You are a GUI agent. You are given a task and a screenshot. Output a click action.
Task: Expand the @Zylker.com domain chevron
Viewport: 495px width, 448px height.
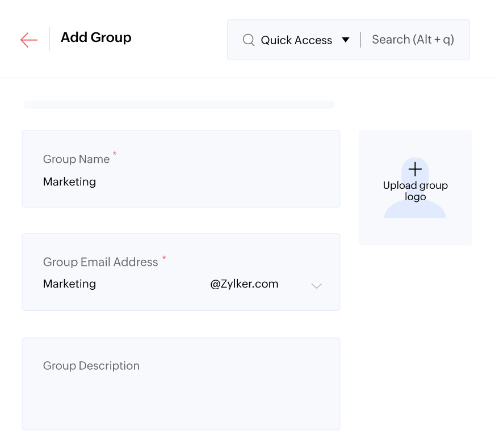(x=316, y=286)
